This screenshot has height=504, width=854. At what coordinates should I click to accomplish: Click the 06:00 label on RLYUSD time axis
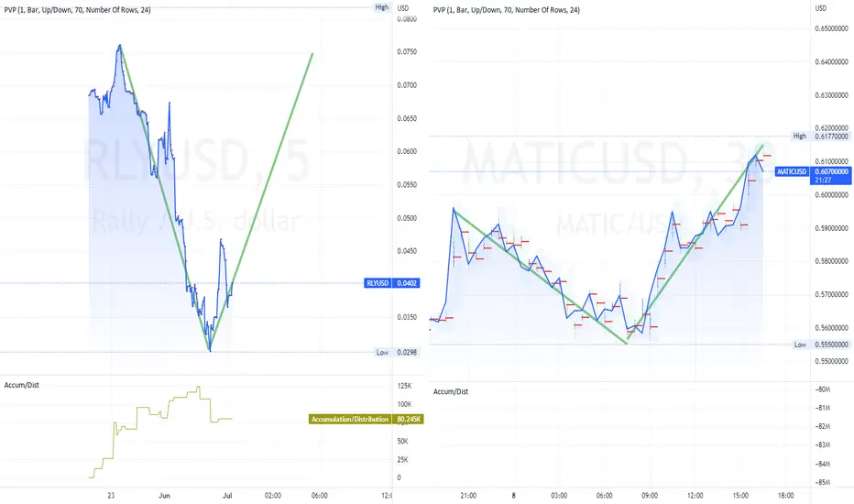click(319, 495)
